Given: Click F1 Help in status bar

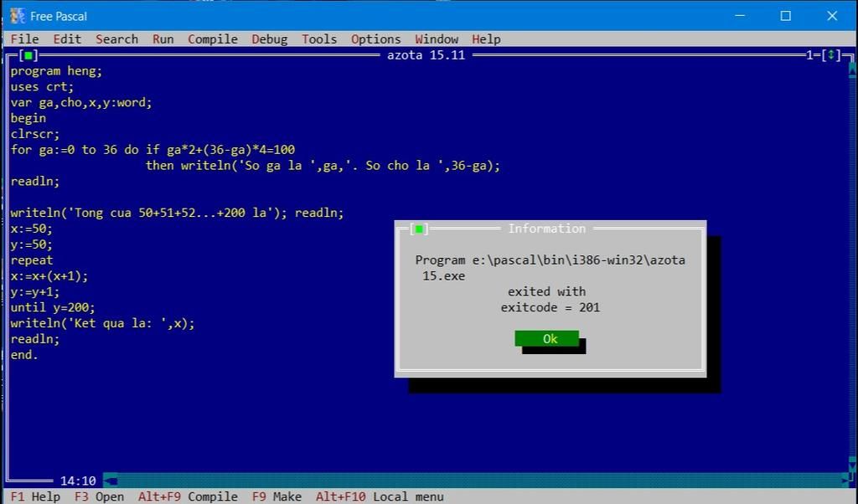Looking at the screenshot, I should coord(35,497).
